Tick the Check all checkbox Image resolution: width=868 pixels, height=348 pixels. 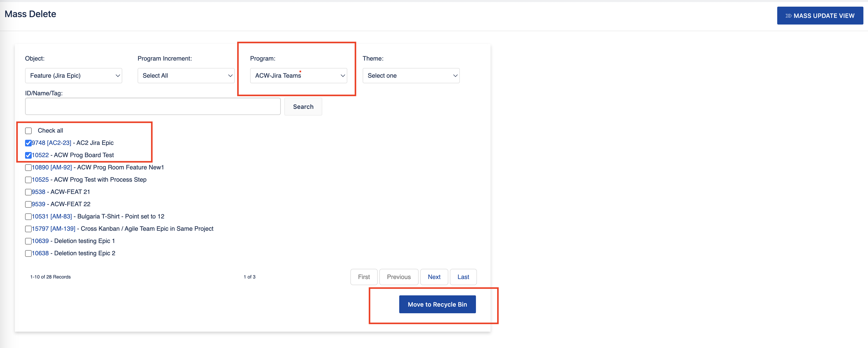pyautogui.click(x=29, y=131)
